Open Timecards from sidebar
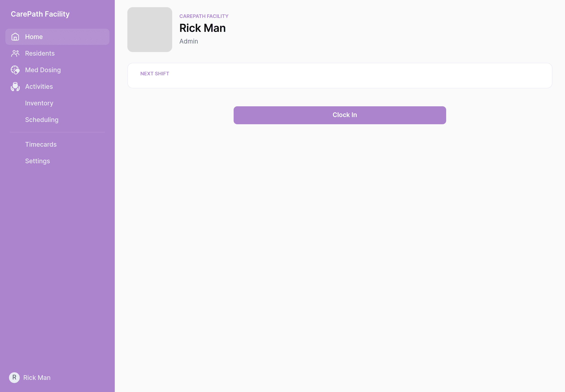Viewport: 565px width, 392px height. pos(41,144)
